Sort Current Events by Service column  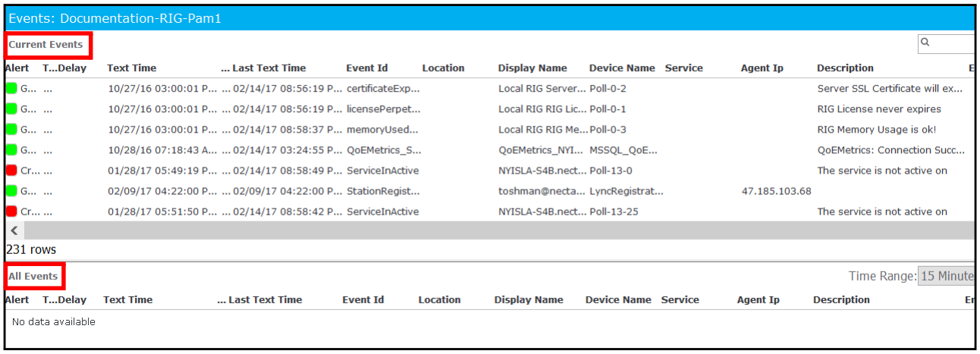pos(684,68)
